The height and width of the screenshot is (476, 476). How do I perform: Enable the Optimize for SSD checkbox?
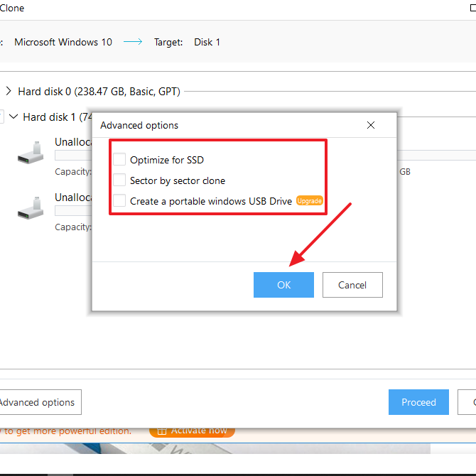click(x=119, y=160)
